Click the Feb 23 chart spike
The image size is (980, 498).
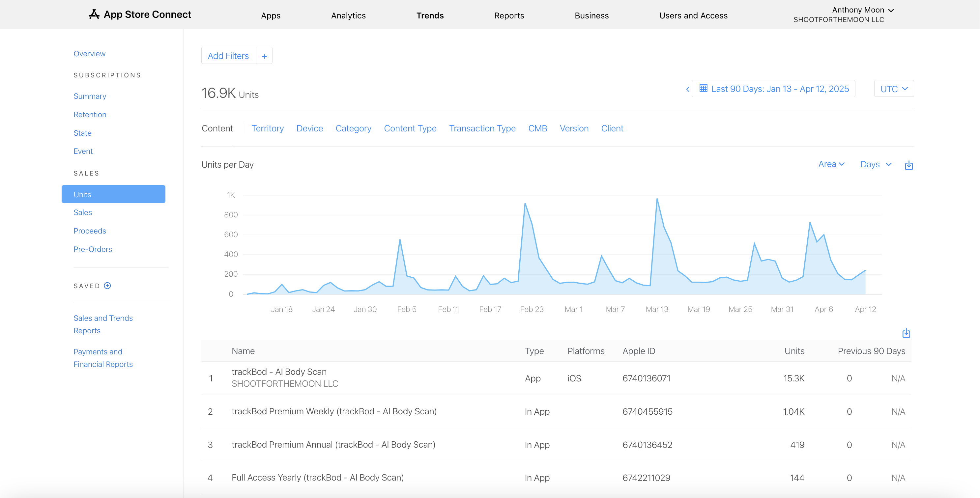click(x=525, y=204)
